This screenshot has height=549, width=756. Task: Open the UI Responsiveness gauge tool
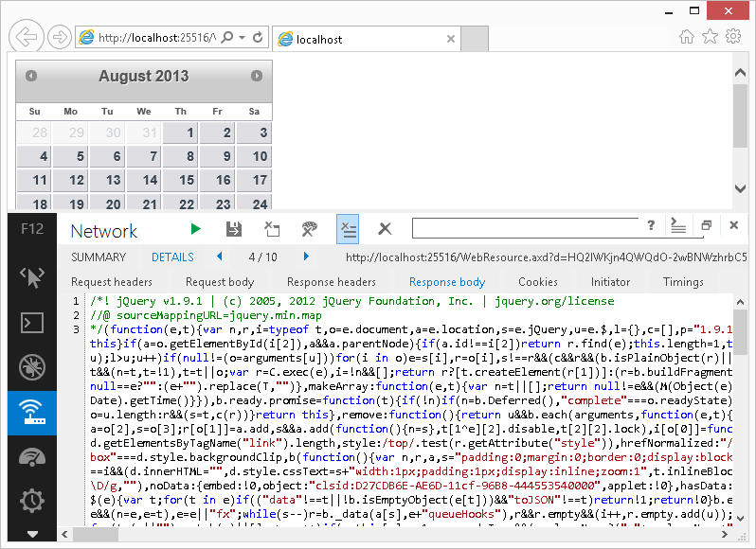pyautogui.click(x=32, y=457)
